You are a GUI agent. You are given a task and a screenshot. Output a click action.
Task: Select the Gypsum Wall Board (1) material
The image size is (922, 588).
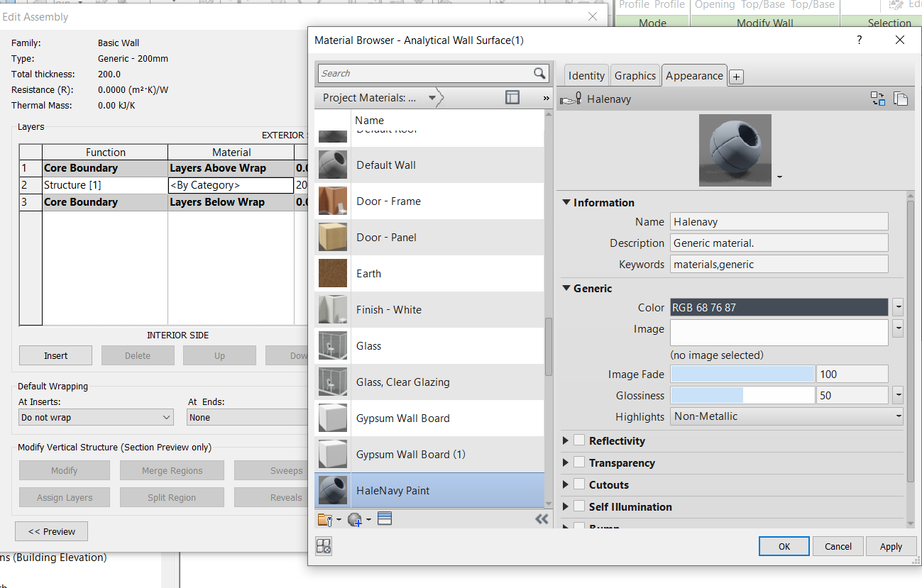(429, 455)
